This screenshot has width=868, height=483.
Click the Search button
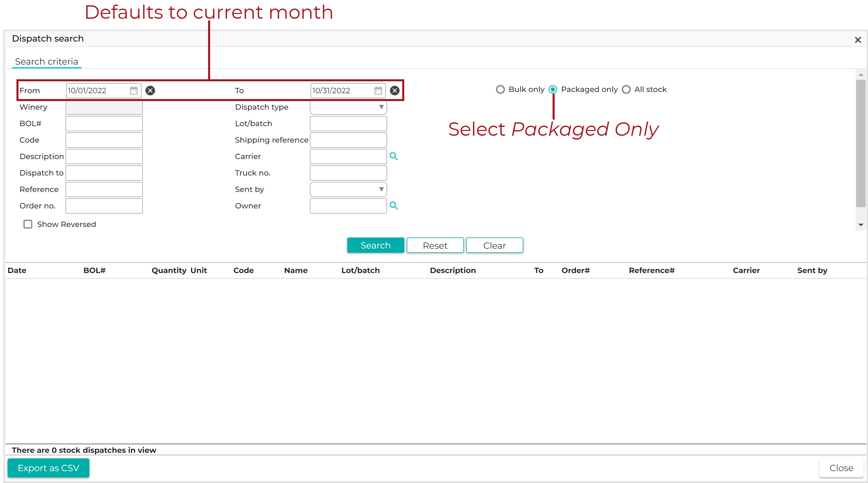point(375,245)
